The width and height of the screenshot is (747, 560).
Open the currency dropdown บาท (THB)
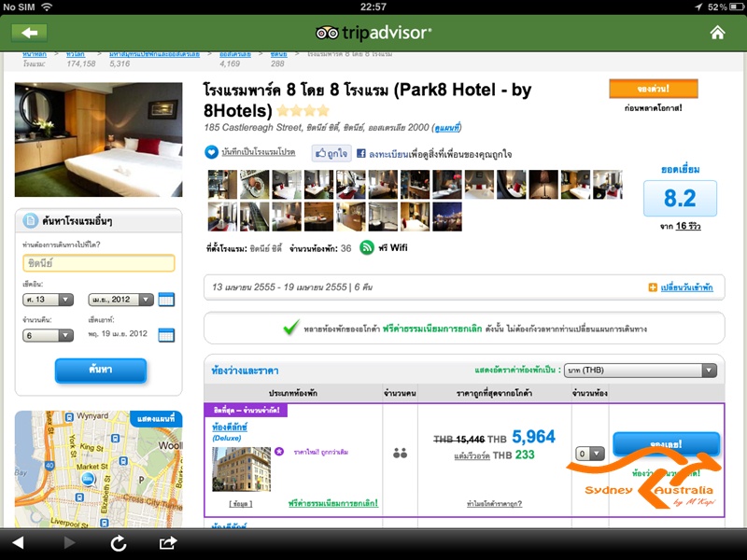[641, 370]
